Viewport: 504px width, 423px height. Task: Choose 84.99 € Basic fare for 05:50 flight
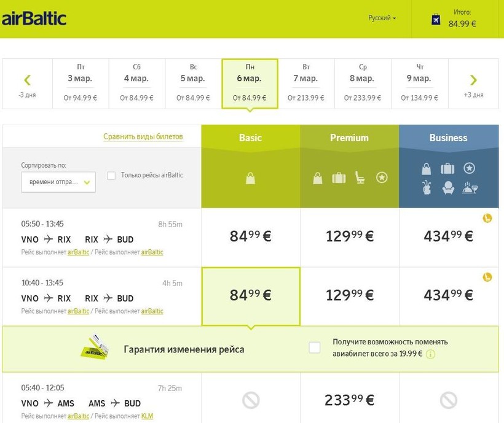(251, 237)
